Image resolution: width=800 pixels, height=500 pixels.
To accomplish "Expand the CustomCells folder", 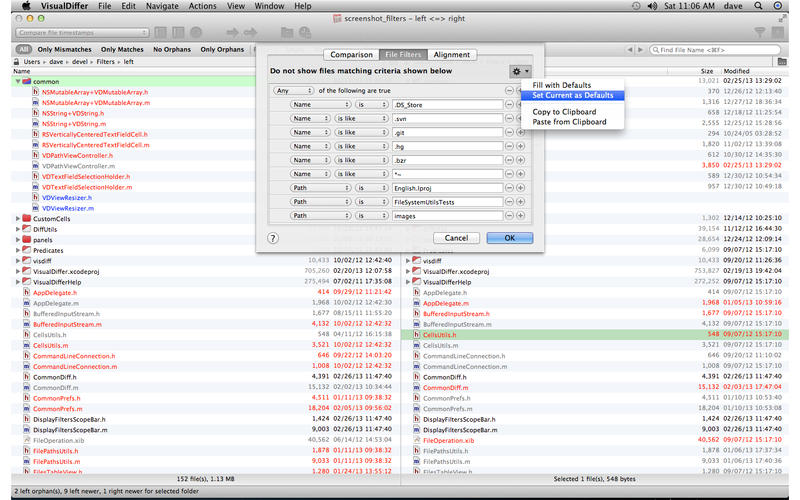I will tap(18, 218).
